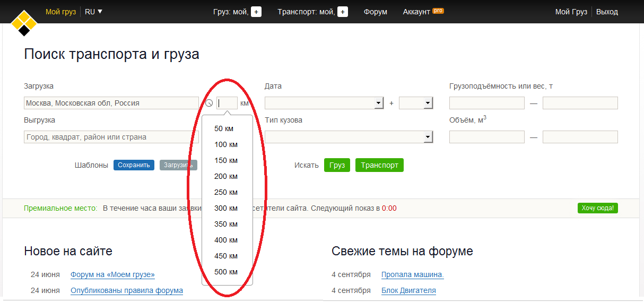Open the Форум menu item
The width and height of the screenshot is (644, 302).
(375, 12)
